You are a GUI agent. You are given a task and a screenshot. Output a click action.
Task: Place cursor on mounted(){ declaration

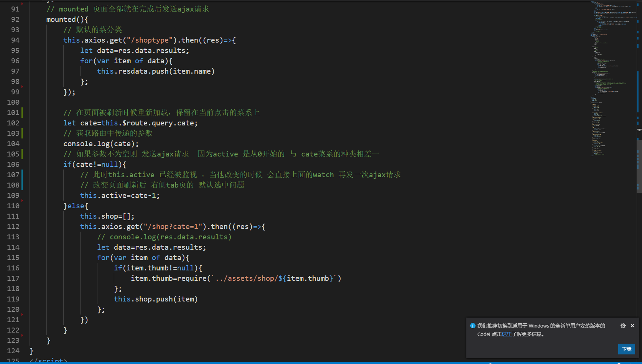(x=67, y=19)
